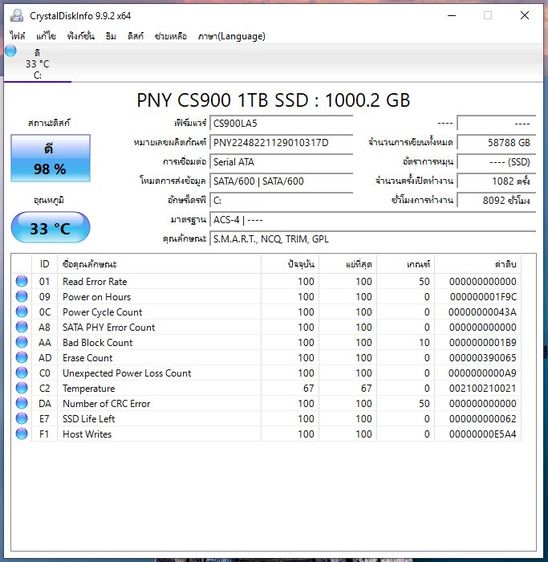
Task: Click the blue status orb for disk C:
Action: pos(10,51)
